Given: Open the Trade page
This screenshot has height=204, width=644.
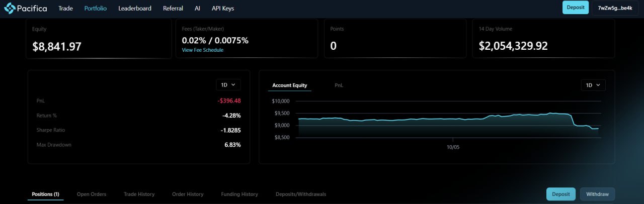Looking at the screenshot, I should (x=65, y=9).
